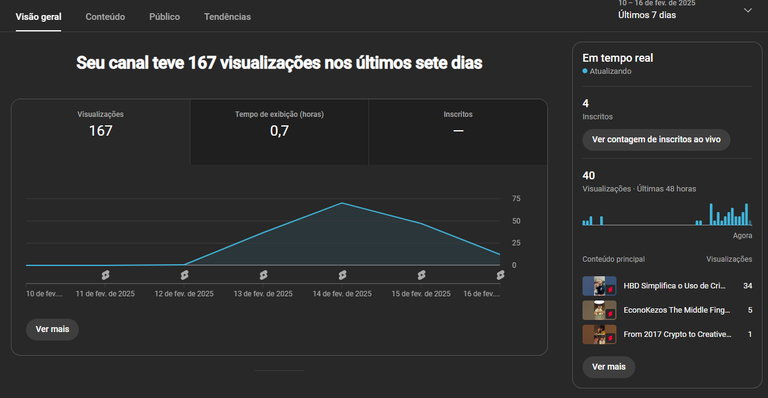Open the Tendências tab
Image resolution: width=768 pixels, height=398 pixels.
pyautogui.click(x=227, y=17)
